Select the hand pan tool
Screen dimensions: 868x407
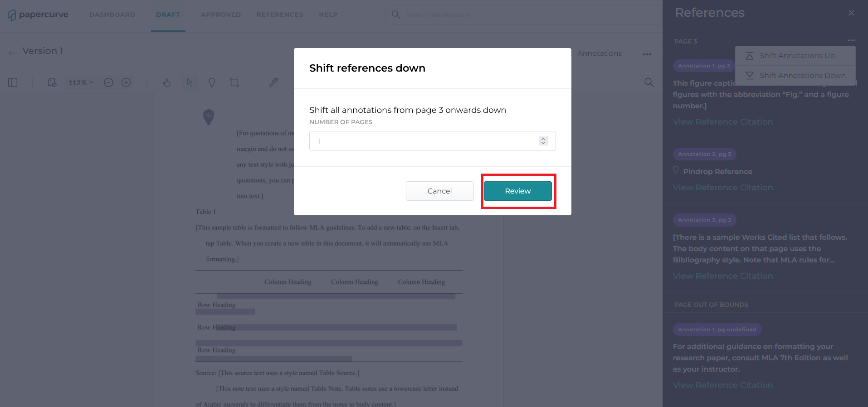coord(167,82)
